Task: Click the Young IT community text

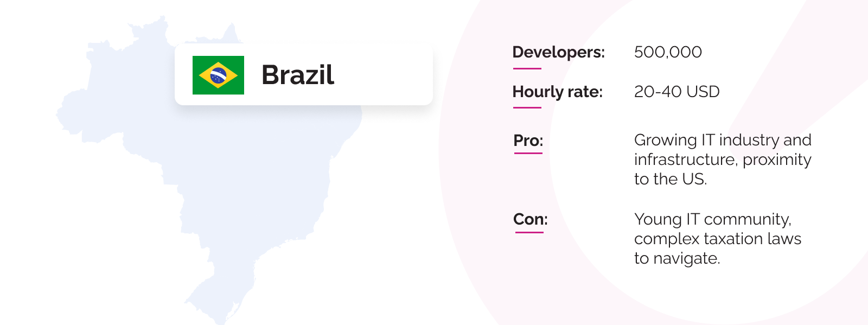Action: coord(713,219)
